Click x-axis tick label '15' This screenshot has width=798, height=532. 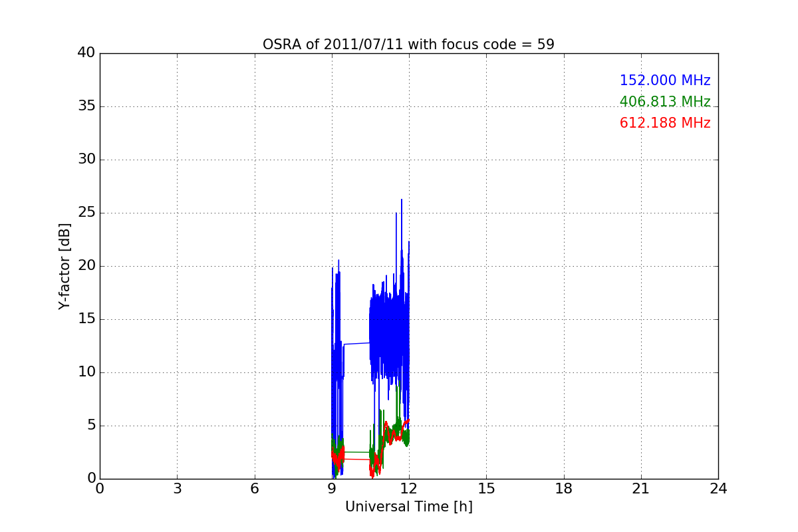[486, 488]
